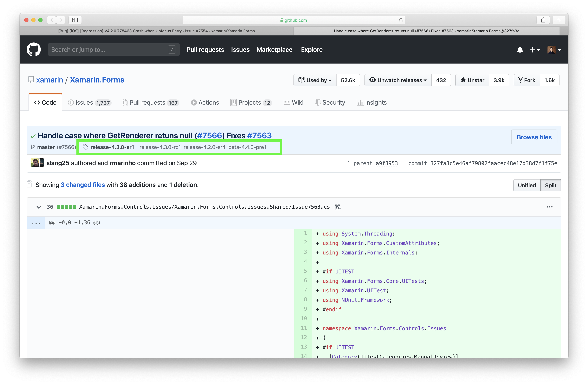Show all tabs overview icon

click(559, 20)
